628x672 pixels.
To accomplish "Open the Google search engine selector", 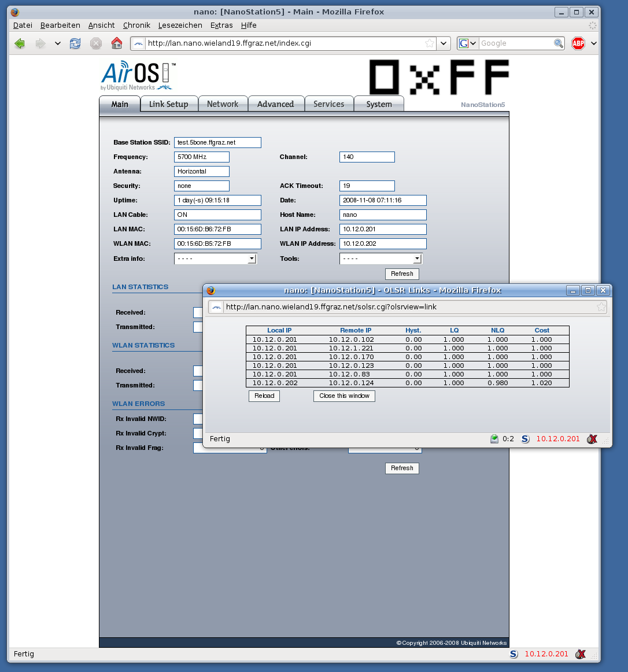I will tap(467, 43).
